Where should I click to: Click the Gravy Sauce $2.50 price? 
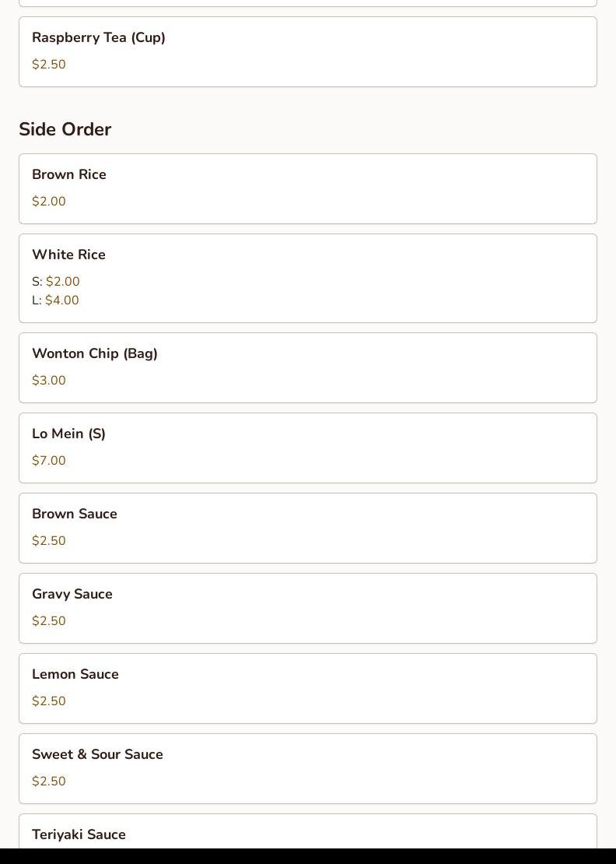(49, 621)
